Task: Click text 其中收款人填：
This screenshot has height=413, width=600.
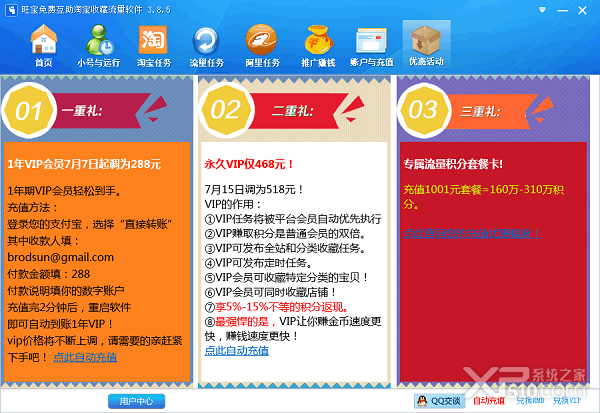Action: click(44, 241)
